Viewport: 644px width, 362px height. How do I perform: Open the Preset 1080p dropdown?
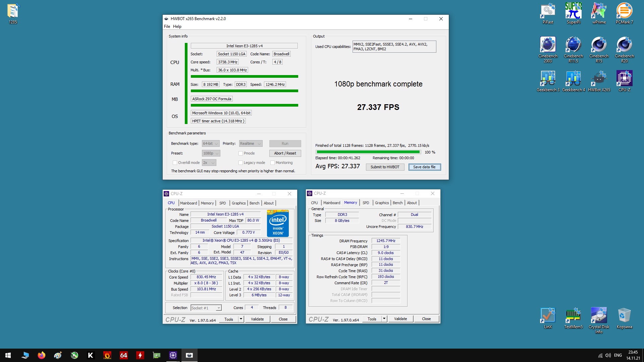(211, 153)
